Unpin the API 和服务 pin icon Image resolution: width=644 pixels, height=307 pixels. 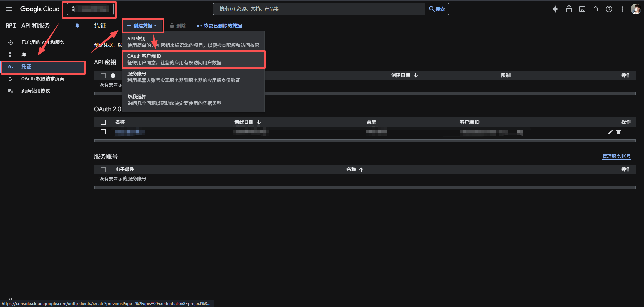pyautogui.click(x=77, y=26)
